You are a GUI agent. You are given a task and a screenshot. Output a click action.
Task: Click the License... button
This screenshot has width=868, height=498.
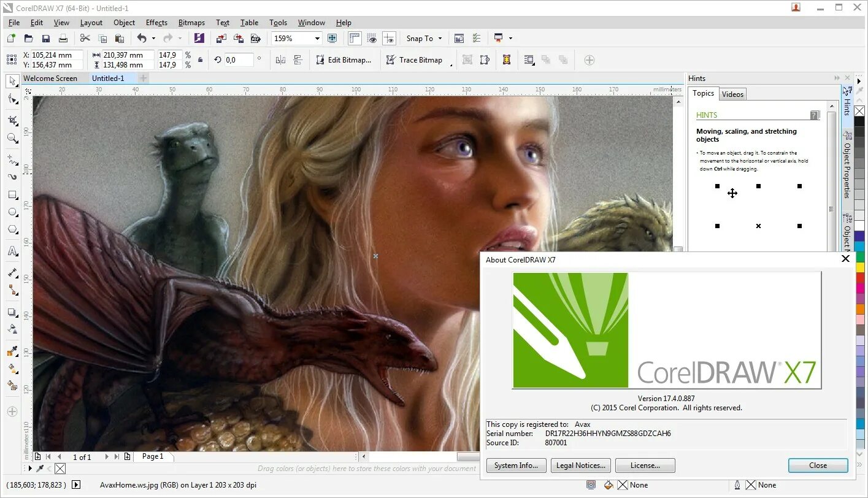(x=645, y=465)
